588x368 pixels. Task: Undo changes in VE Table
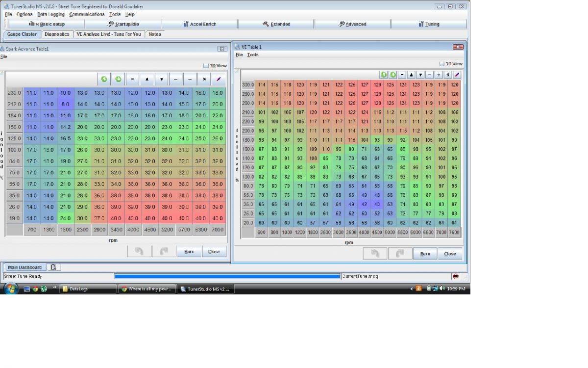point(374,254)
